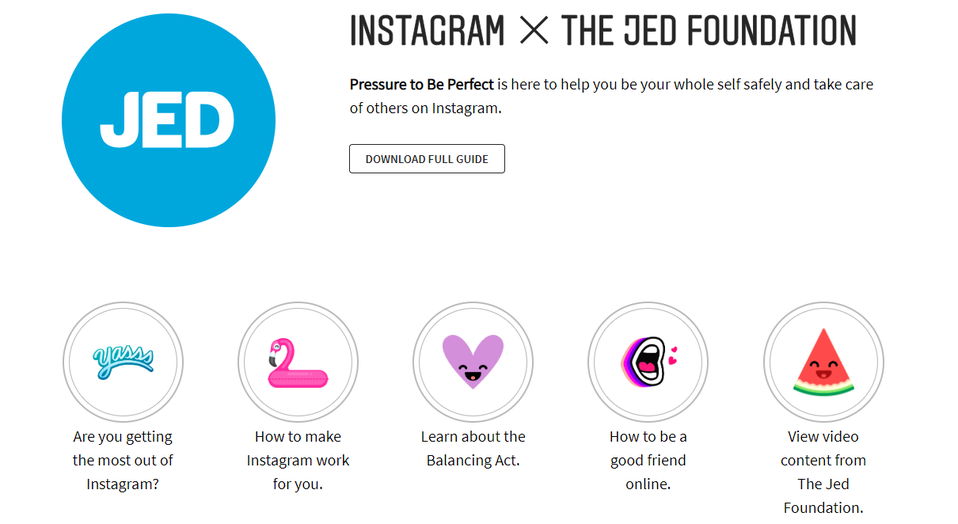Click 'of others on Instagram.' description line
958x524 pixels.
[425, 108]
